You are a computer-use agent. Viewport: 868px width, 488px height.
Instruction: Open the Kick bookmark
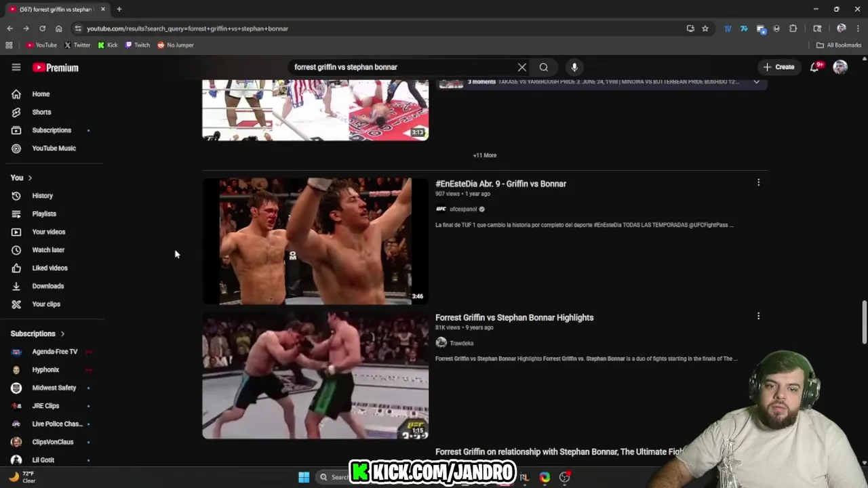coord(108,45)
